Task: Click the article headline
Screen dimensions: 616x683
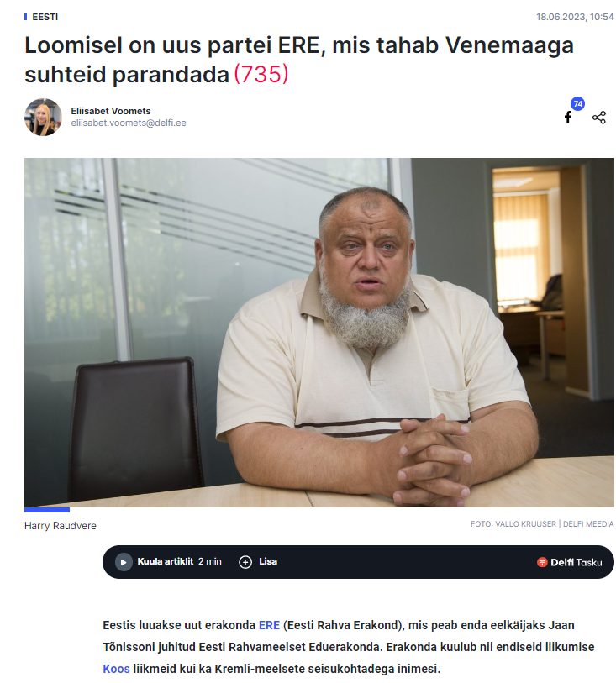Action: (x=299, y=60)
